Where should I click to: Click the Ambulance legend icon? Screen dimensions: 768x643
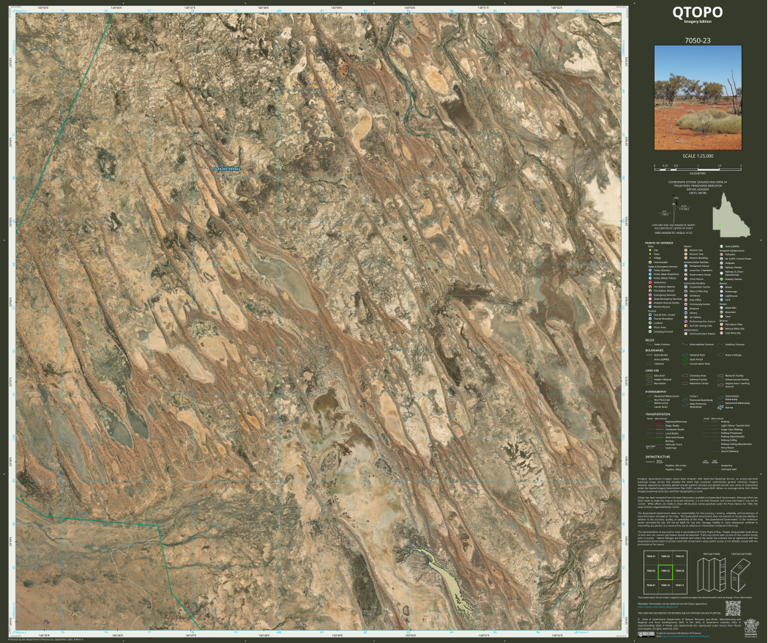coord(650,283)
